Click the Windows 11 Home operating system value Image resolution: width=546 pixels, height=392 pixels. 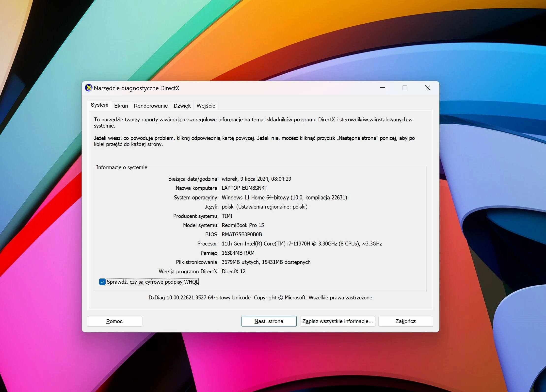(284, 197)
